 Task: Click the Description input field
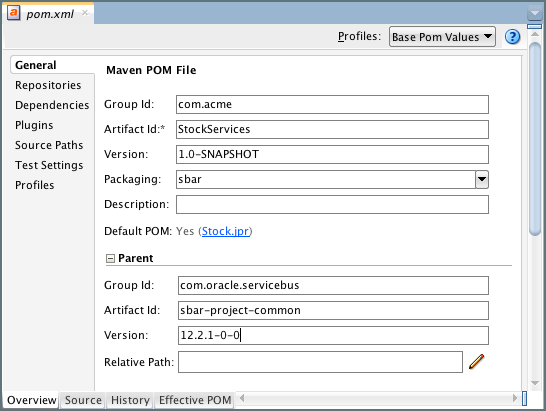(332, 204)
